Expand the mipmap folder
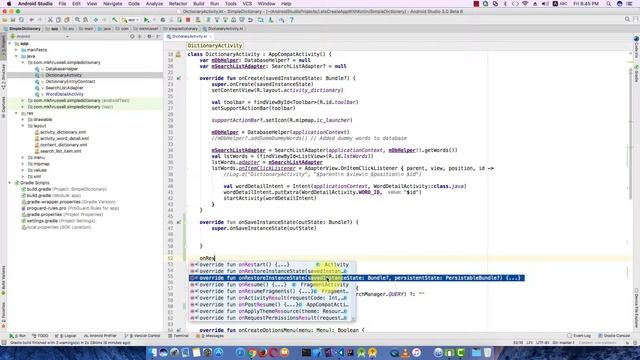Image resolution: width=640 pixels, height=360 pixels. tap(23, 164)
